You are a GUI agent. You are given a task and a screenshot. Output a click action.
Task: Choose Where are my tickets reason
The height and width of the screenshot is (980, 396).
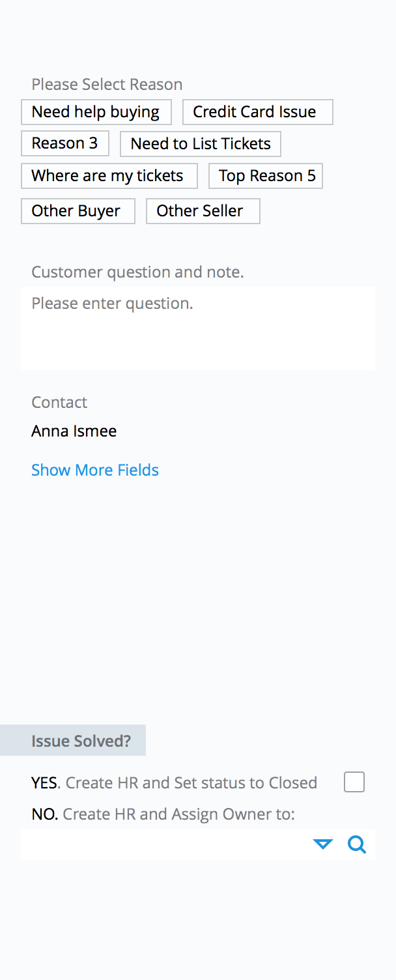pos(109,176)
